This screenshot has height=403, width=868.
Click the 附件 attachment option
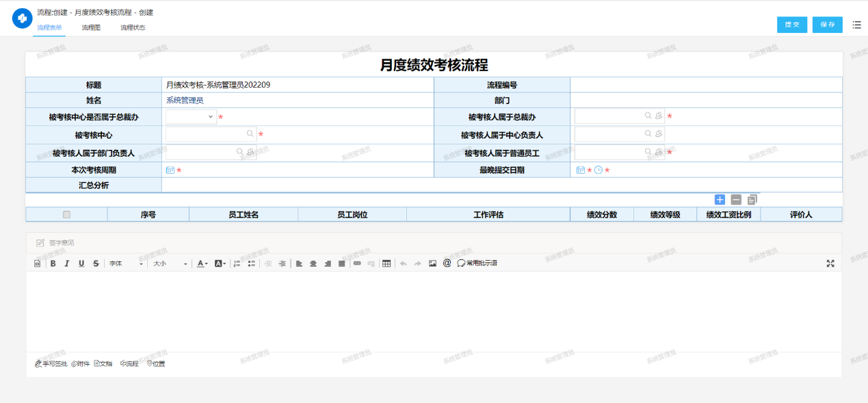[x=81, y=364]
